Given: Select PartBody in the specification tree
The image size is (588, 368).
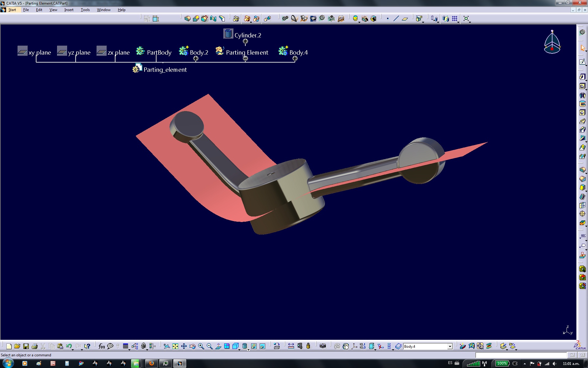Looking at the screenshot, I should coord(159,52).
